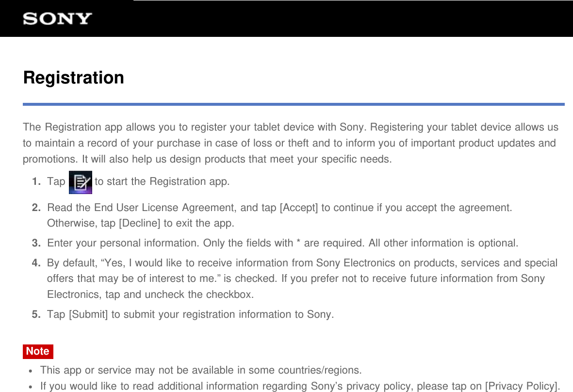This screenshot has height=392, width=573.
Task: Click the SONY logo
Action: click(56, 18)
